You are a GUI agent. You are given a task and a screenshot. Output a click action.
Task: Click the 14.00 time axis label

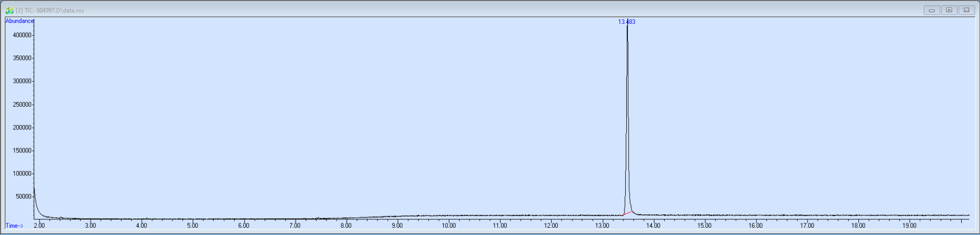tap(654, 226)
